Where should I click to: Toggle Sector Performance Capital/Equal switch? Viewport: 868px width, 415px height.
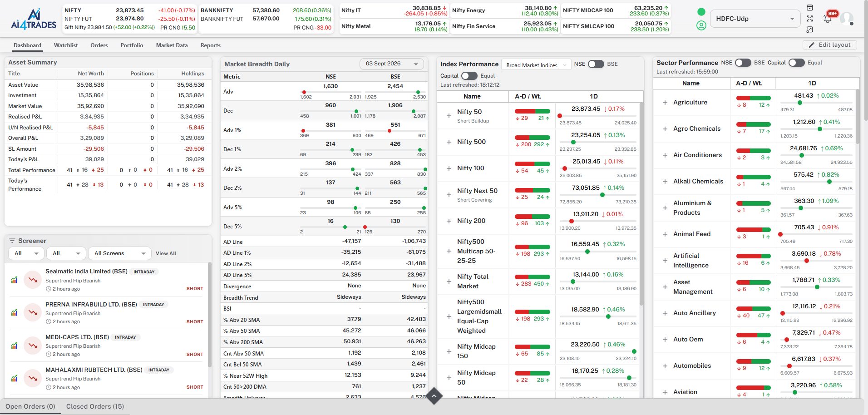click(797, 63)
